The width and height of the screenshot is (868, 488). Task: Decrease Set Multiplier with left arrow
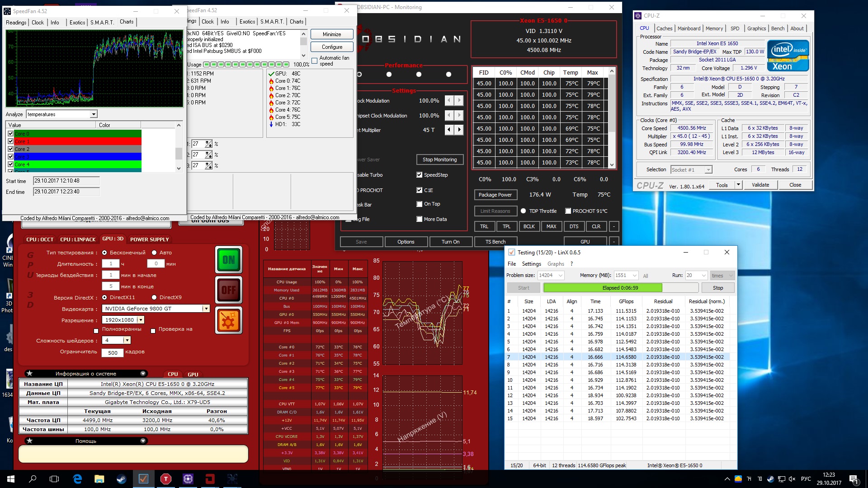tap(449, 130)
